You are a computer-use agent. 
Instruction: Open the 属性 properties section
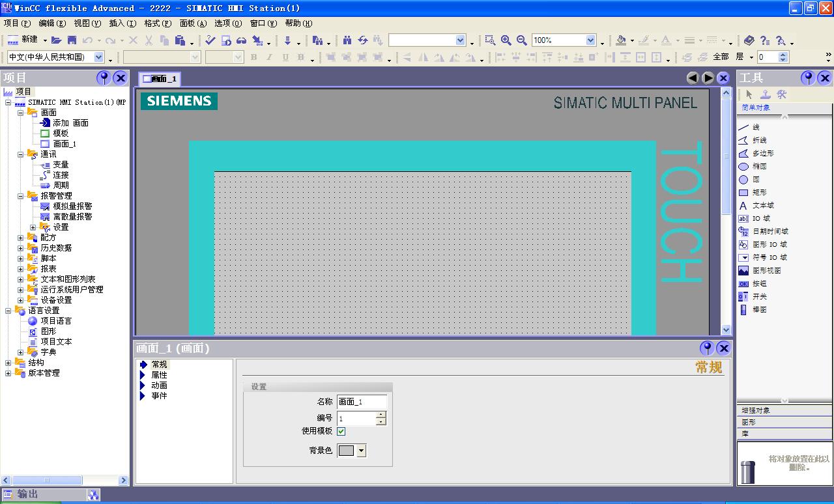(159, 375)
